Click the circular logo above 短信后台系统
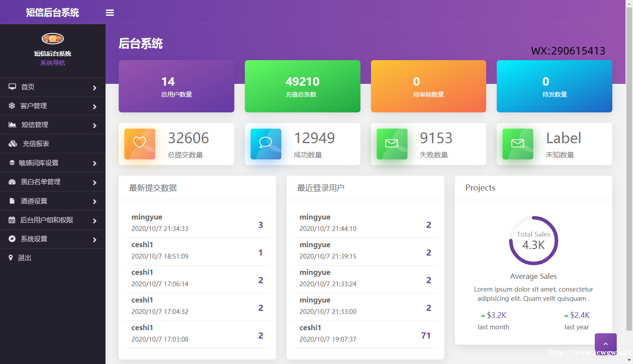This screenshot has width=633, height=364. click(x=52, y=38)
